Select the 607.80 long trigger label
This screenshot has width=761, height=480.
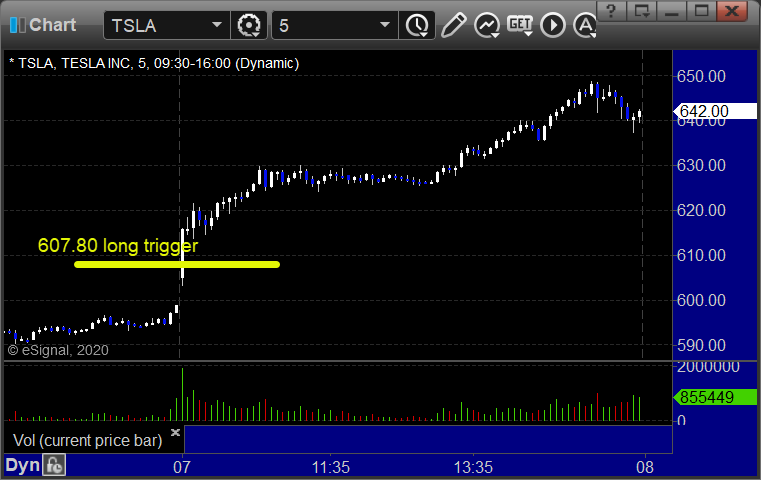(x=118, y=246)
